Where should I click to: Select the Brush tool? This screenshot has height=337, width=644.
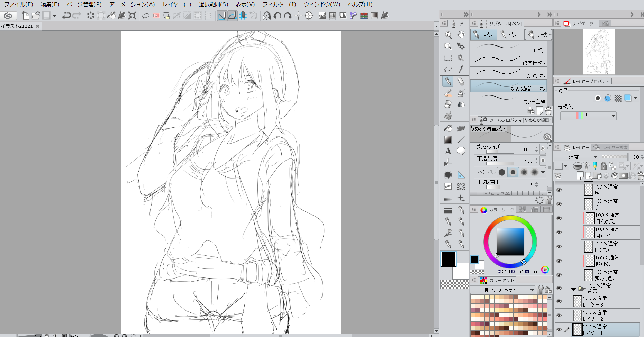point(448,93)
